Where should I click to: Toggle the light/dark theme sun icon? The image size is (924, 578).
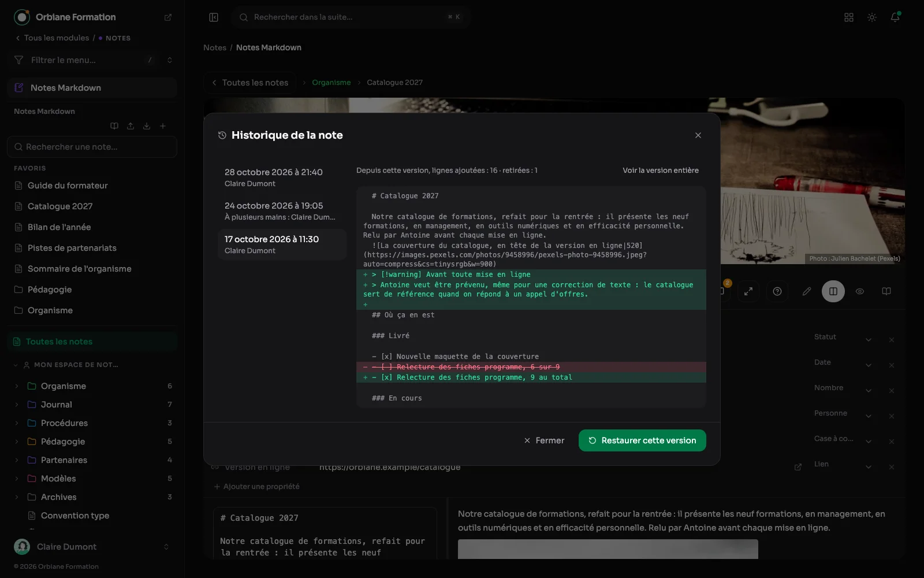point(872,17)
